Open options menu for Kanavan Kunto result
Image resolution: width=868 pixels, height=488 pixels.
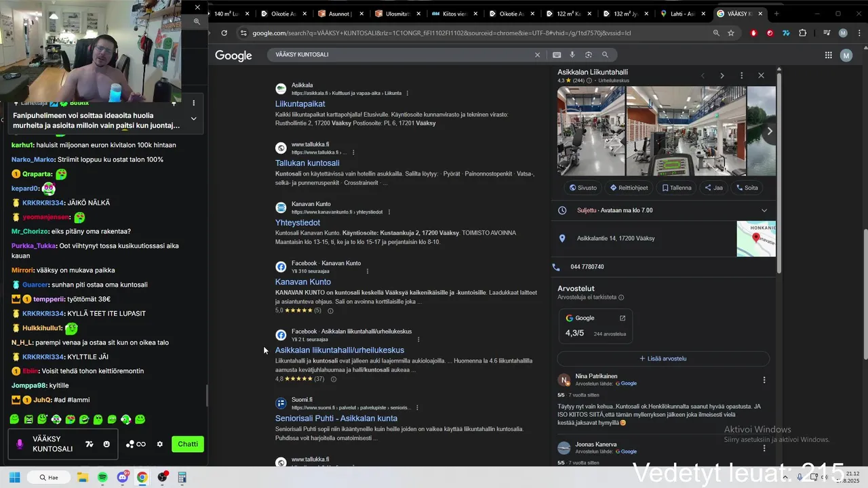pyautogui.click(x=389, y=212)
